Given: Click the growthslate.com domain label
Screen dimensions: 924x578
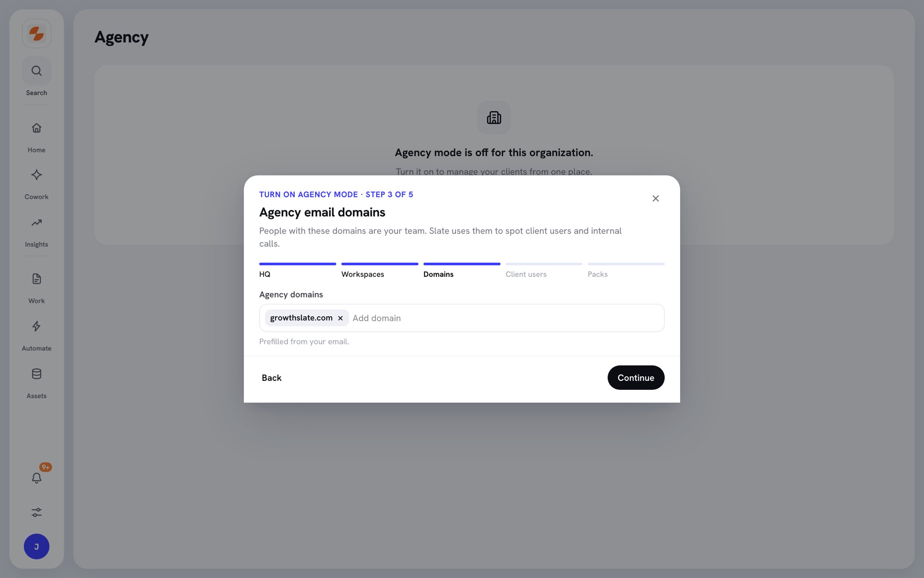Looking at the screenshot, I should point(301,318).
